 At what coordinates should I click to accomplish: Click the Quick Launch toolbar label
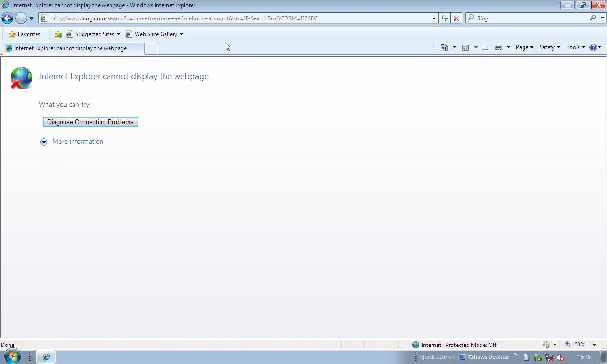coord(437,357)
